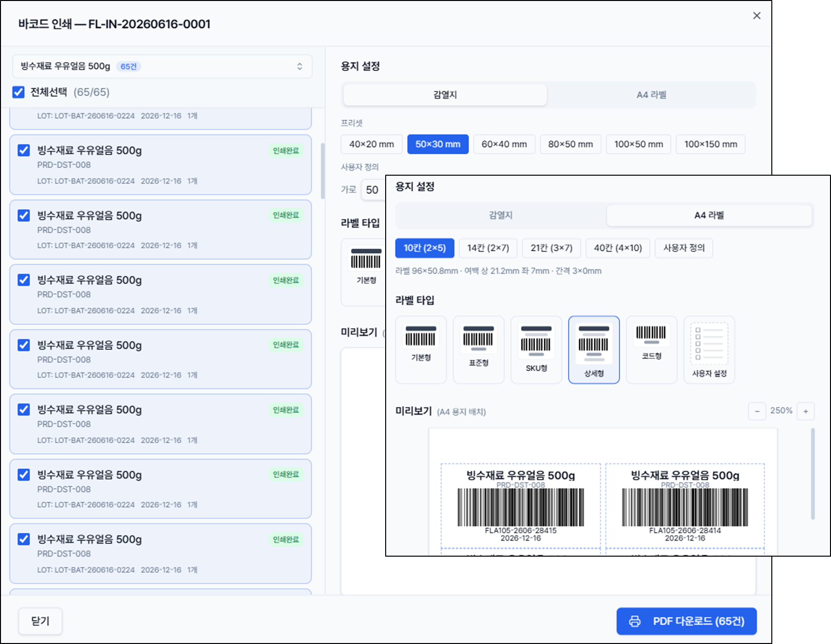Choose the 50×30 mm preset
This screenshot has width=831, height=644.
(x=438, y=144)
